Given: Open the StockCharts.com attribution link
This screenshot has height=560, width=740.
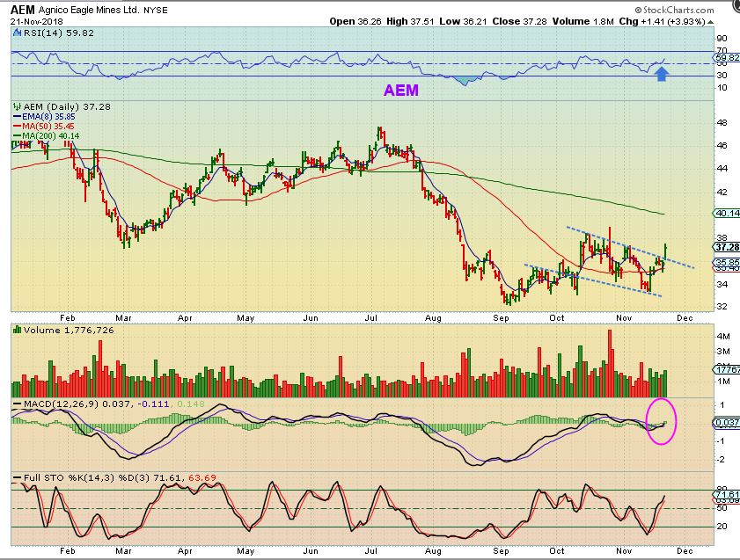Looking at the screenshot, I should (x=674, y=10).
